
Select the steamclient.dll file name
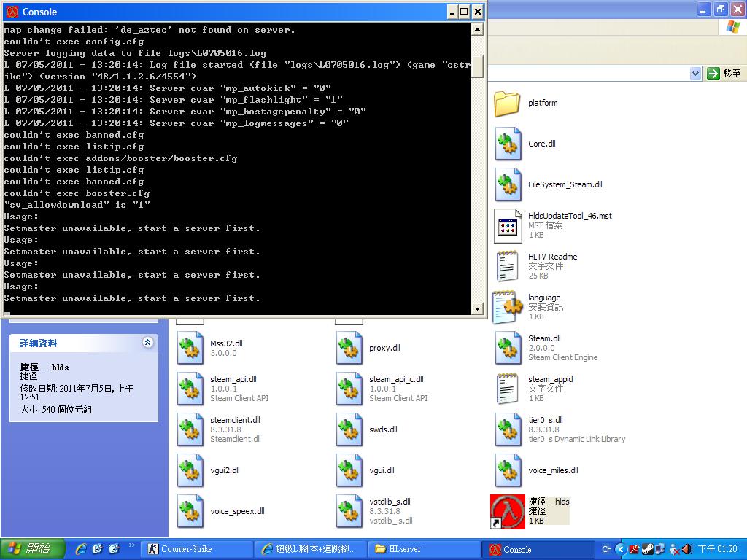236,420
